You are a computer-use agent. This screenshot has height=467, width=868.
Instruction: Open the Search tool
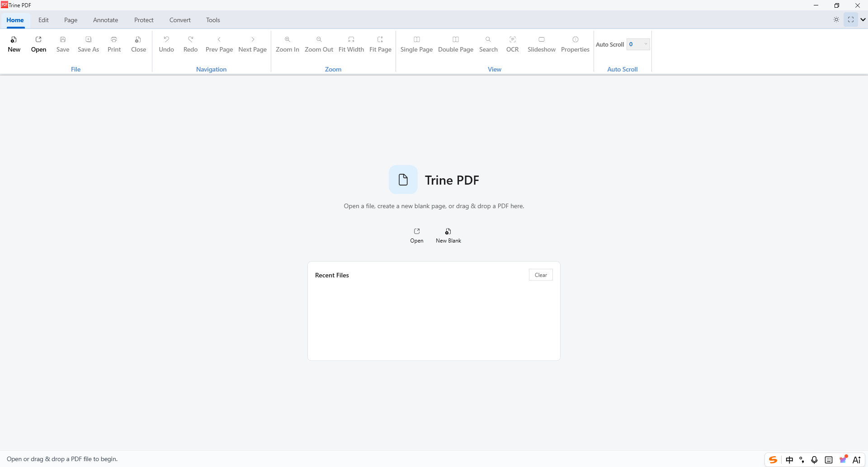(488, 44)
